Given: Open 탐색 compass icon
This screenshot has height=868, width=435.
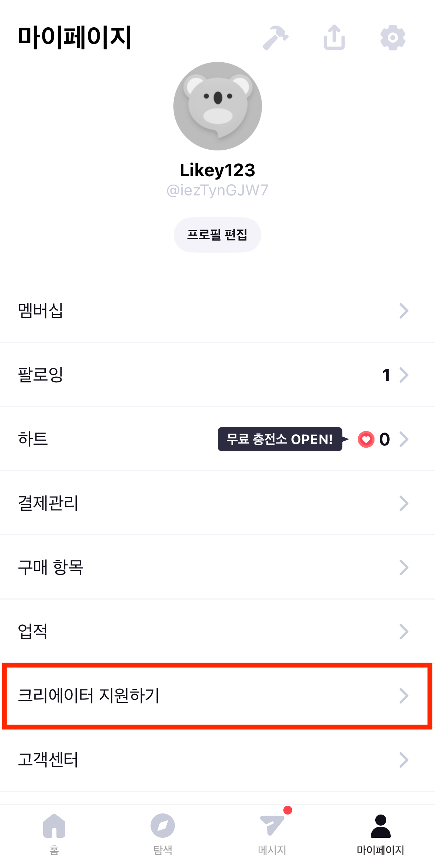Looking at the screenshot, I should tap(163, 826).
